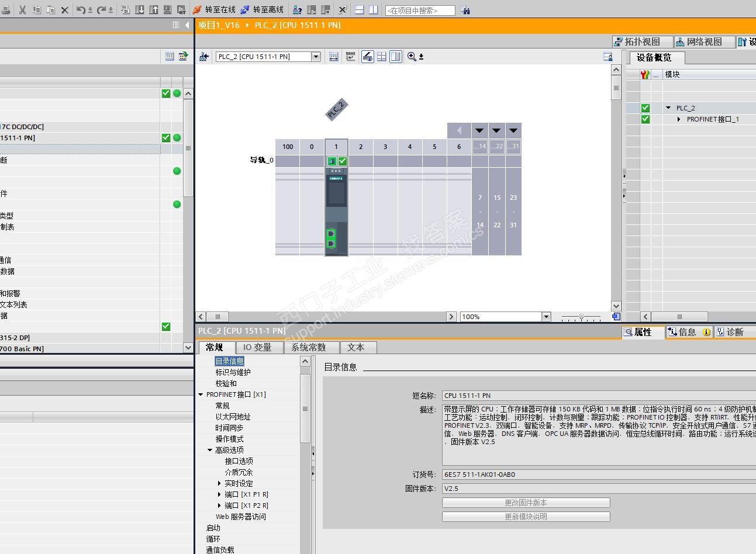Click the 更新模块说明 button
Image resolution: width=756 pixels, height=554 pixels.
click(x=526, y=517)
